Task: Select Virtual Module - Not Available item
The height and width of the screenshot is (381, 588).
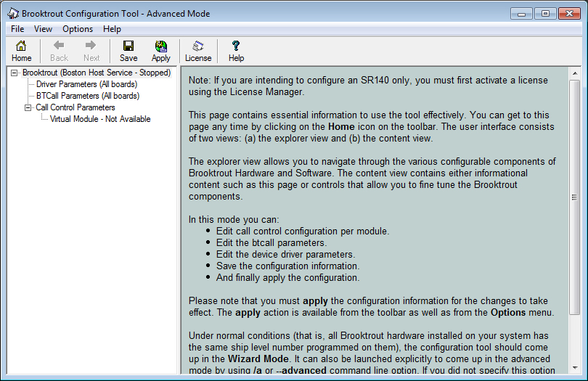Action: [100, 119]
